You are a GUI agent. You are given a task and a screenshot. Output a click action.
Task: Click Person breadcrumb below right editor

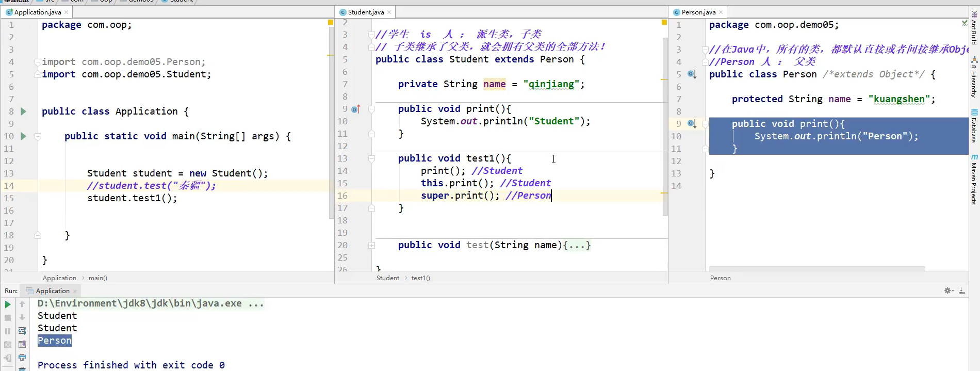click(721, 278)
